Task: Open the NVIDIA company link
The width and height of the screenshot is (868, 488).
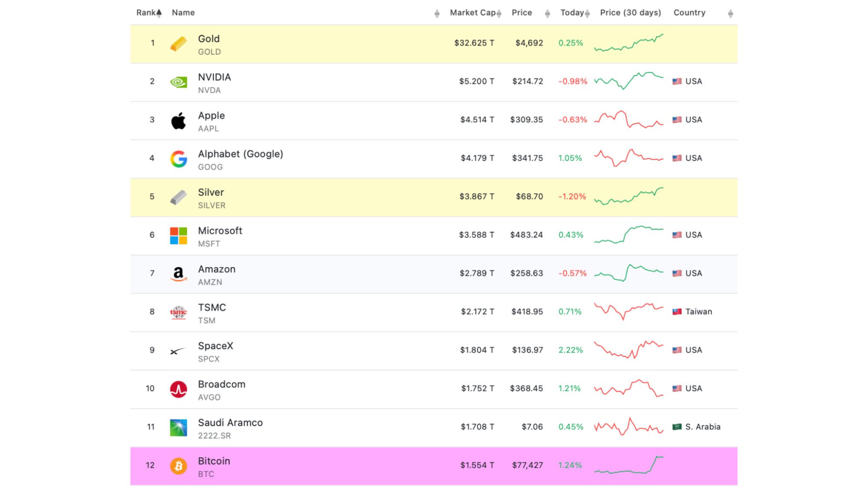Action: point(215,77)
